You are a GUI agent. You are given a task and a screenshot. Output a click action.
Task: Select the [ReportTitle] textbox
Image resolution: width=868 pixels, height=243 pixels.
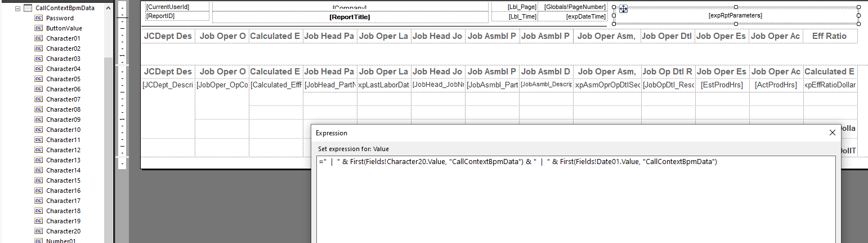tap(350, 17)
